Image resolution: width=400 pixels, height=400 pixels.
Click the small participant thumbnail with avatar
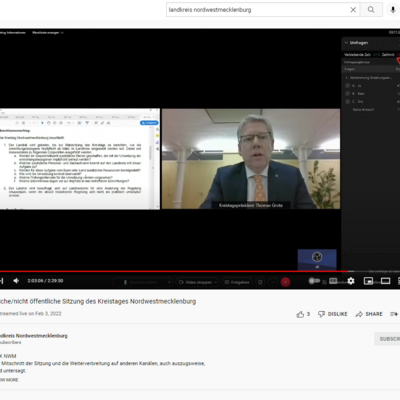[317, 259]
